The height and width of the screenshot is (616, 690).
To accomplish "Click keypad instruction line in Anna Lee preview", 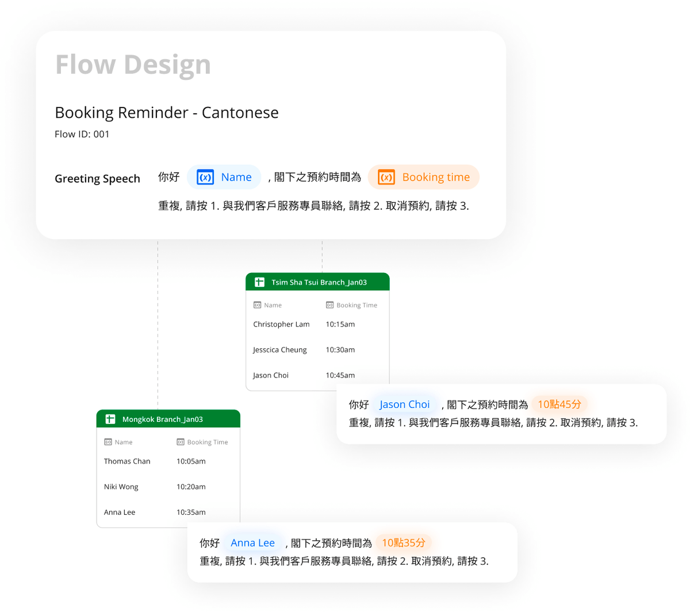I will pos(344,561).
